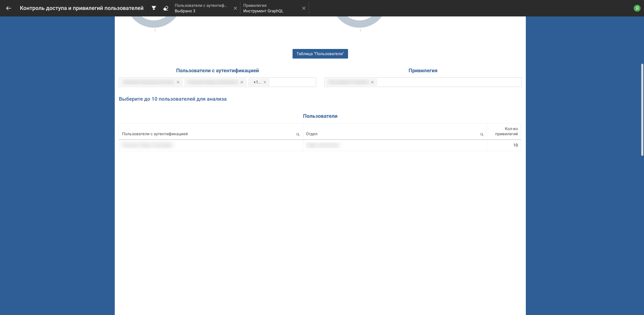Open the 'Выбрано 3' filter chip in header
Screen dimensions: 644x315
[x=201, y=8]
